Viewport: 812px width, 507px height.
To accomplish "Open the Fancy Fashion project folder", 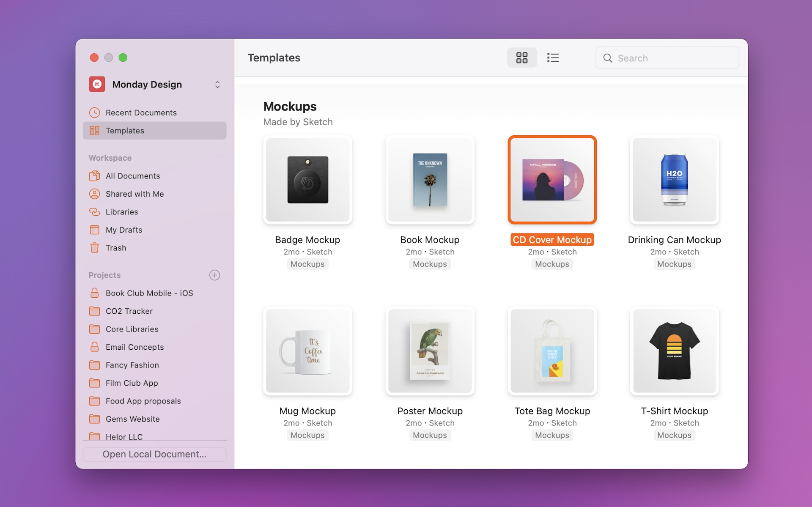I will pyautogui.click(x=132, y=365).
